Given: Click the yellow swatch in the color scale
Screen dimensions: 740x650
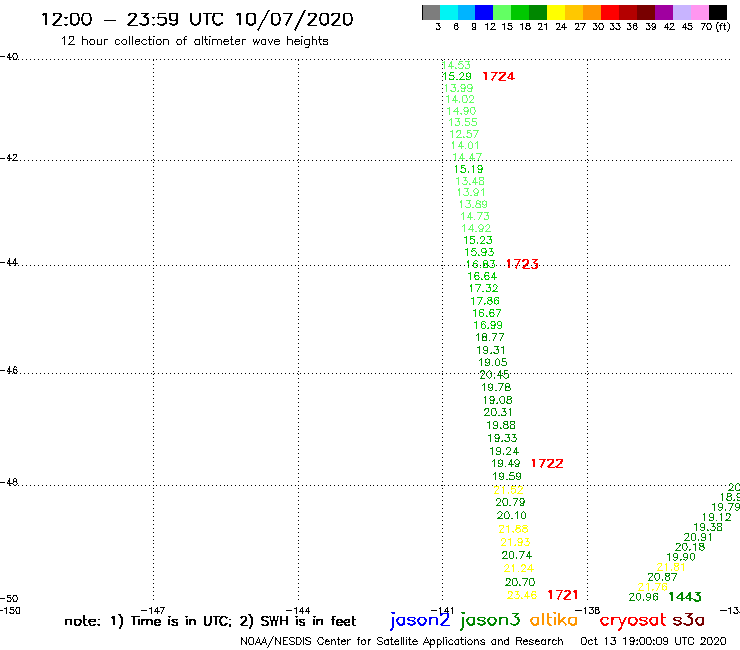Looking at the screenshot, I should pos(556,12).
